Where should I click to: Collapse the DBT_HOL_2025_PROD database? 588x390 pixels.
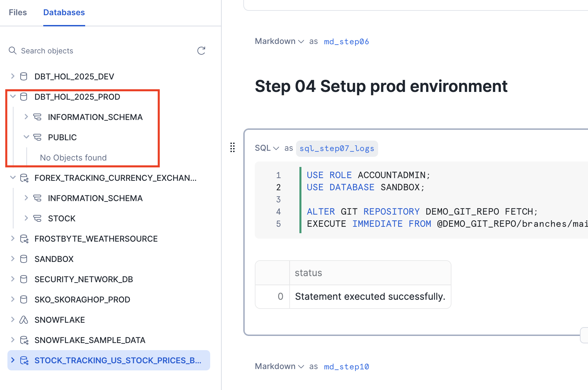13,97
